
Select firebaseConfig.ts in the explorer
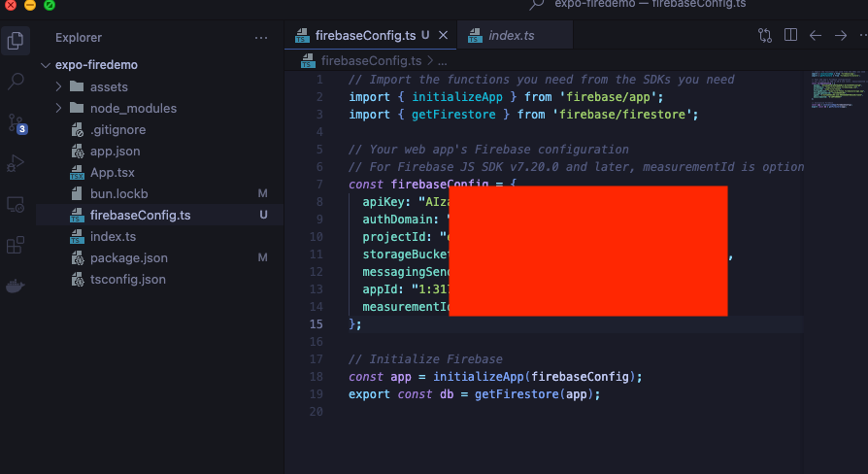(159, 215)
